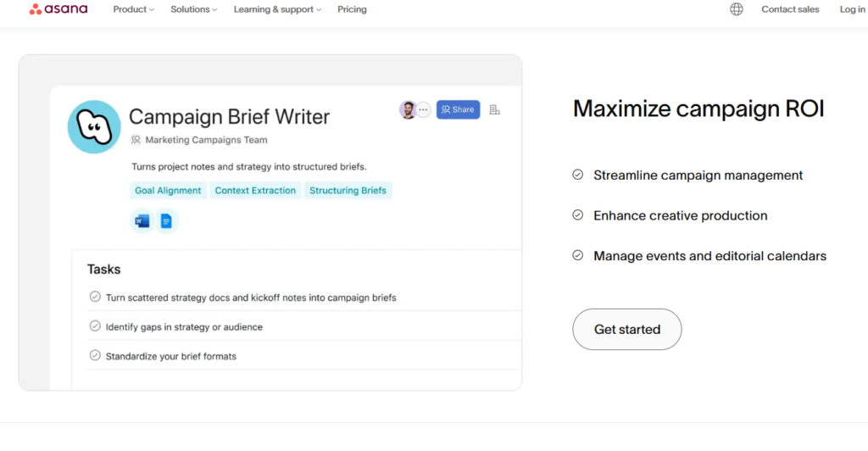This screenshot has width=868, height=451.
Task: Toggle the Standardize your brief formats checkmark
Action: click(x=95, y=355)
